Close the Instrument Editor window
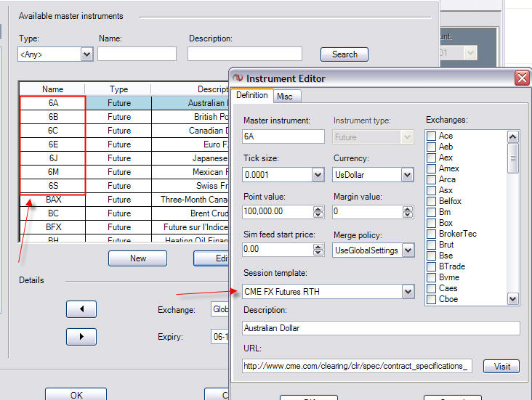This screenshot has height=400, width=532. point(522,78)
